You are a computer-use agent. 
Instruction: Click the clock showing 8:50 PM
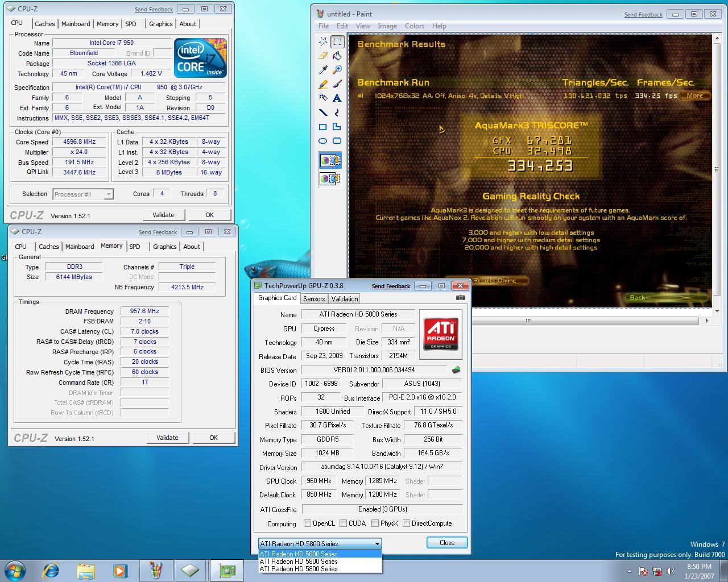pyautogui.click(x=699, y=567)
